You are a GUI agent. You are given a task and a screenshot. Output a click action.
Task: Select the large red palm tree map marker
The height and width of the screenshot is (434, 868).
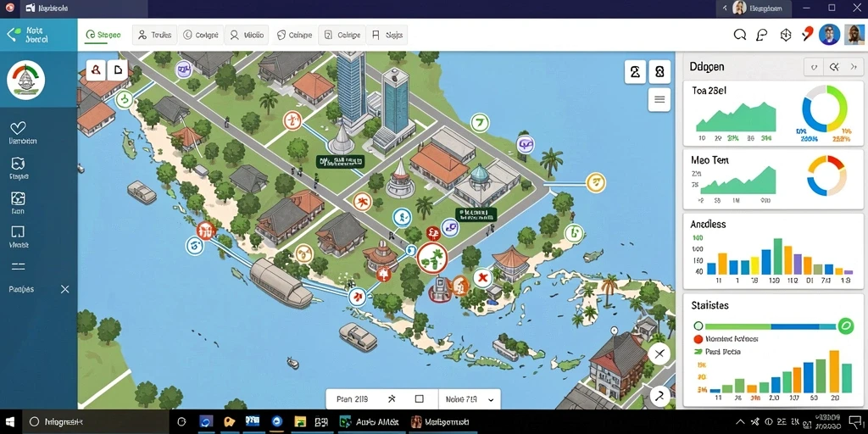(x=431, y=258)
